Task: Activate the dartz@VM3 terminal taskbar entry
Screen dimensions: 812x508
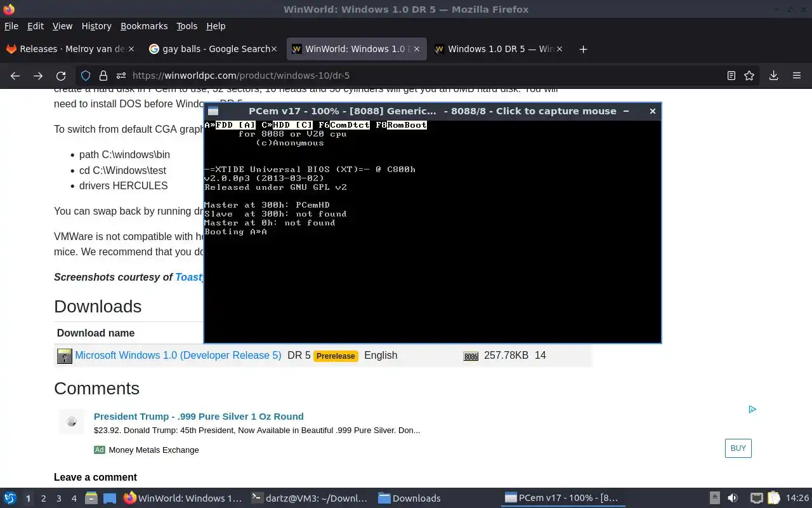Action: pyautogui.click(x=310, y=498)
